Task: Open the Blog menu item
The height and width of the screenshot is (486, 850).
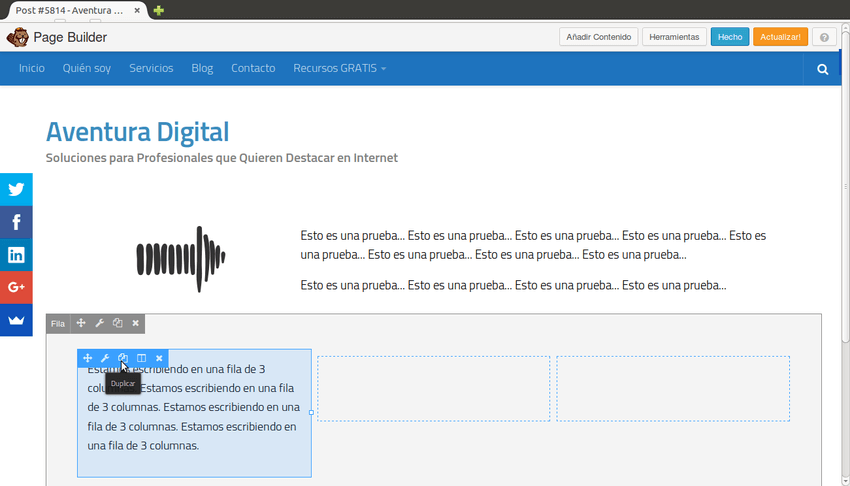Action: point(202,69)
